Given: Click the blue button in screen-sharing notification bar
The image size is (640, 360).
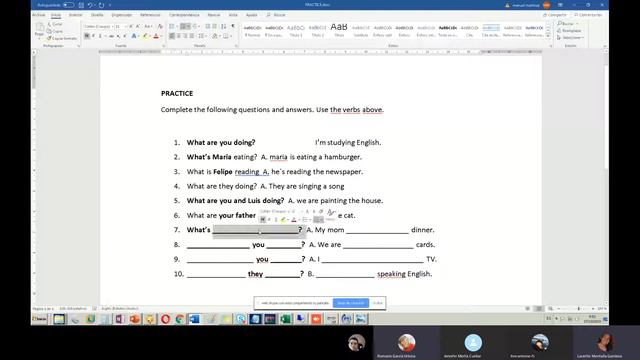Looking at the screenshot, I should [351, 303].
